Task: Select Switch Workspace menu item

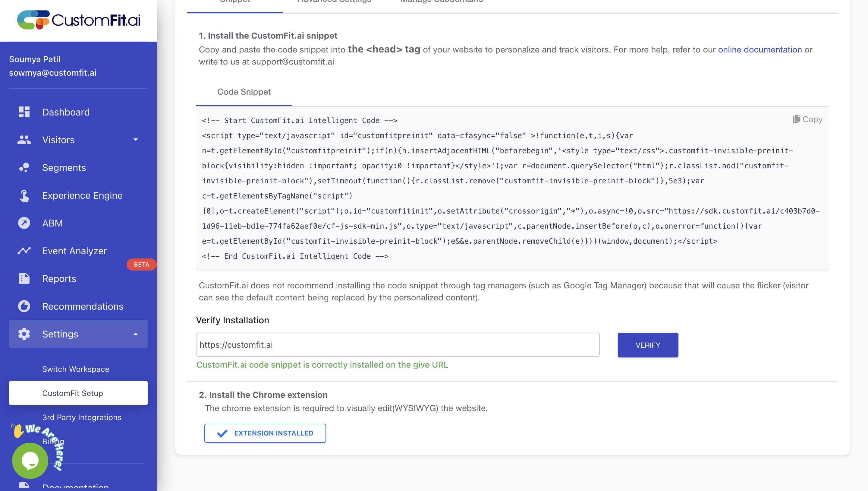Action: pos(75,369)
